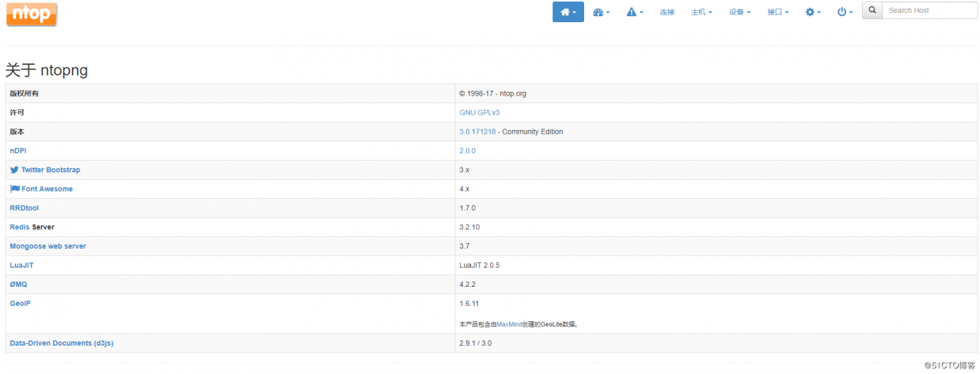Viewport: 980px width, 374px height.
Task: Open the Font Awesome link
Action: click(x=47, y=189)
